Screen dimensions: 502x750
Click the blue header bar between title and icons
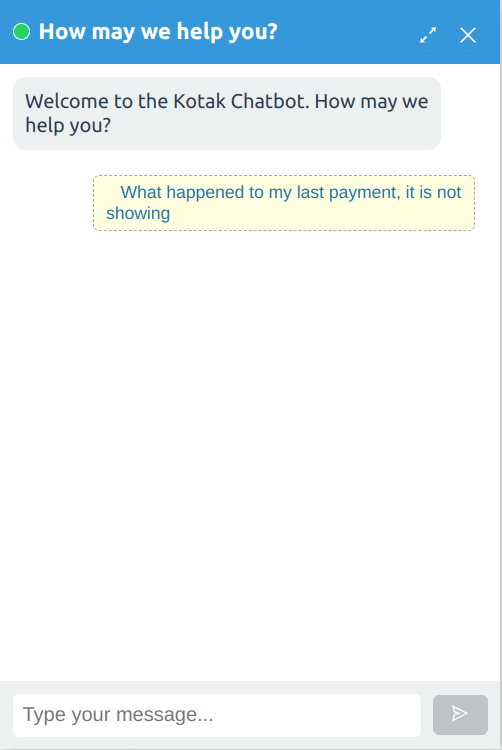point(342,32)
